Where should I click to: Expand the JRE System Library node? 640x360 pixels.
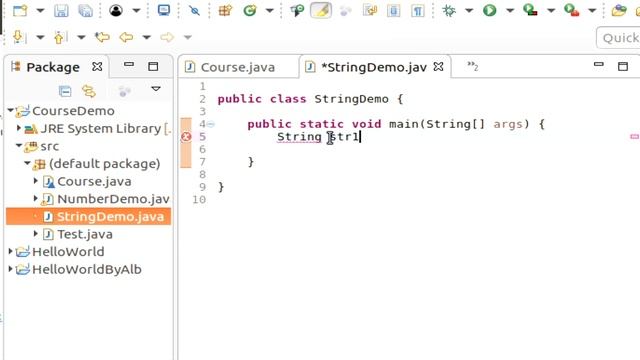19,128
